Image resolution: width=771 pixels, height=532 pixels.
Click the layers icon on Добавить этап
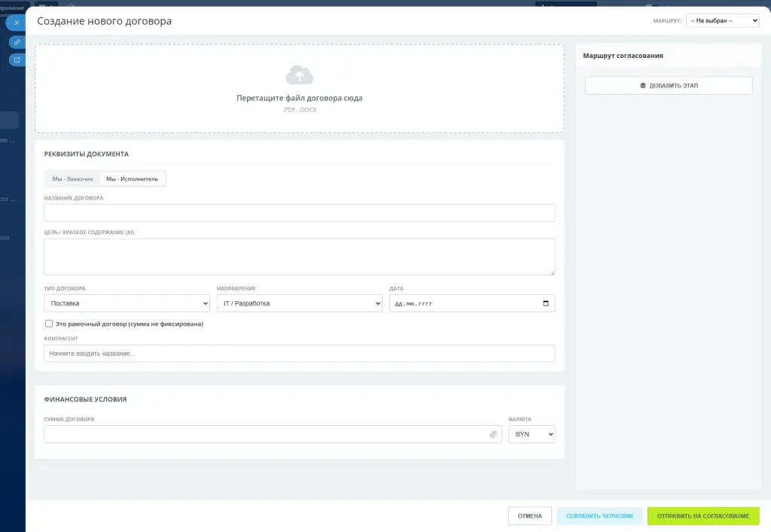(x=643, y=86)
